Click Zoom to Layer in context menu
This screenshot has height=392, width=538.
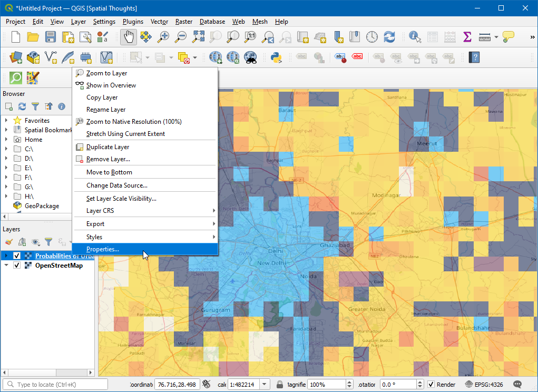pos(106,73)
